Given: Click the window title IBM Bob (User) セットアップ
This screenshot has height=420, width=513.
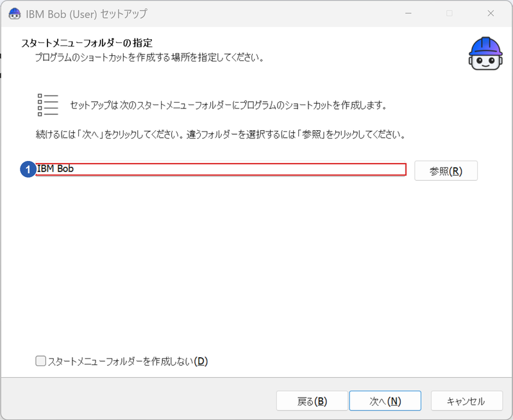Looking at the screenshot, I should [x=87, y=13].
